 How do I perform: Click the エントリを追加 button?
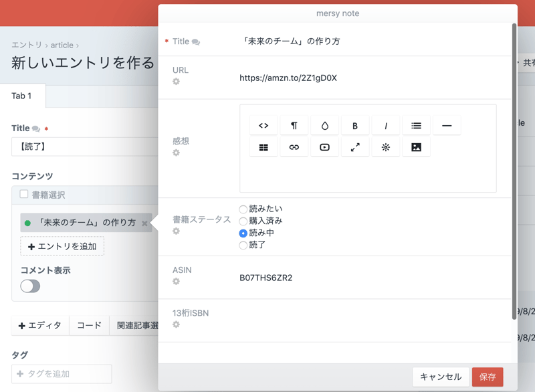[x=62, y=247]
